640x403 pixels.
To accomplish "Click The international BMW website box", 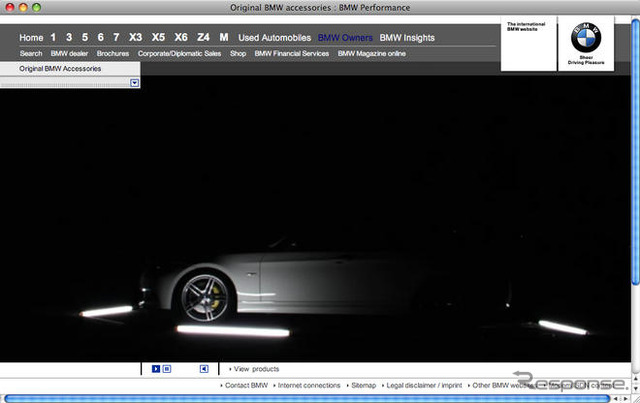I will click(528, 44).
